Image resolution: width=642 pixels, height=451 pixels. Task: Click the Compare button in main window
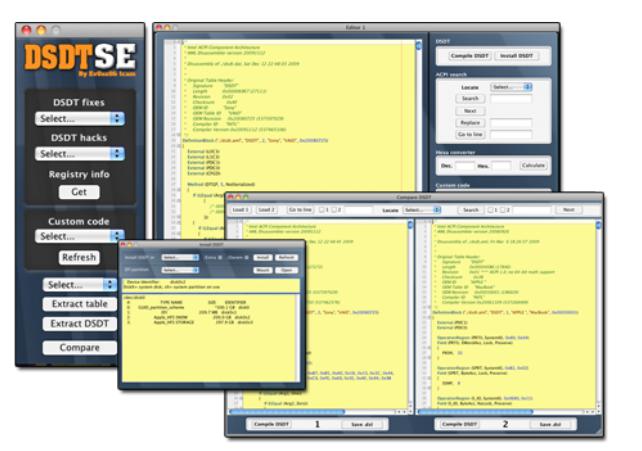80,347
